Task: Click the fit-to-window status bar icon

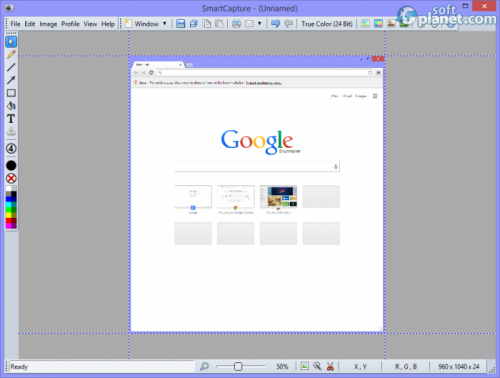Action: point(304,366)
